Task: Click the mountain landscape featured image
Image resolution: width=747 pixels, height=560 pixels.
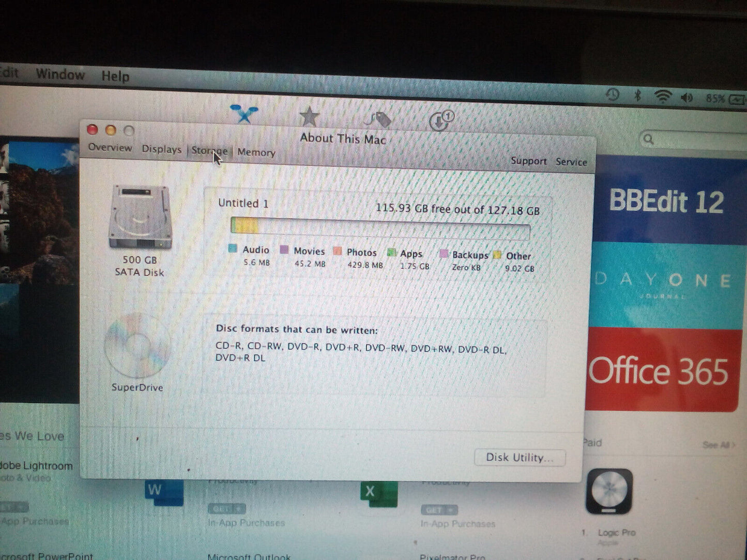Action: [x=40, y=269]
